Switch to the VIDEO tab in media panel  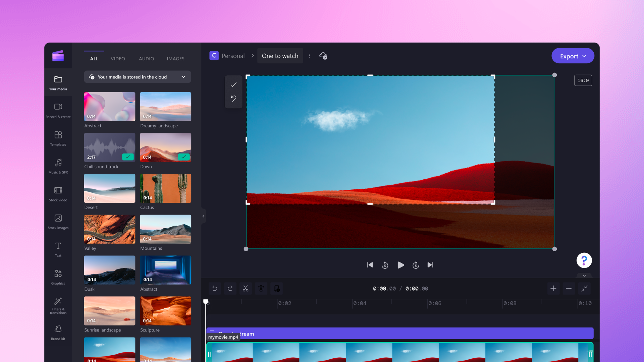(x=118, y=58)
